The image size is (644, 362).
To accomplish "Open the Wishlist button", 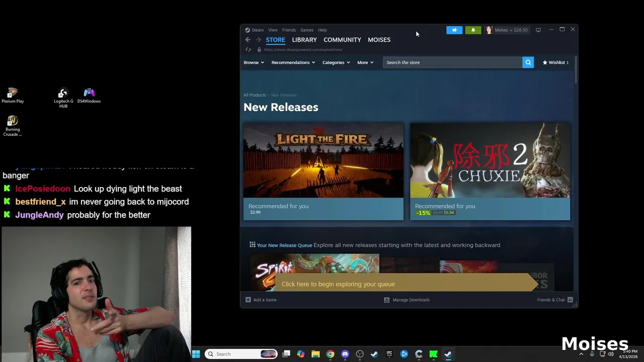I will [x=555, y=62].
